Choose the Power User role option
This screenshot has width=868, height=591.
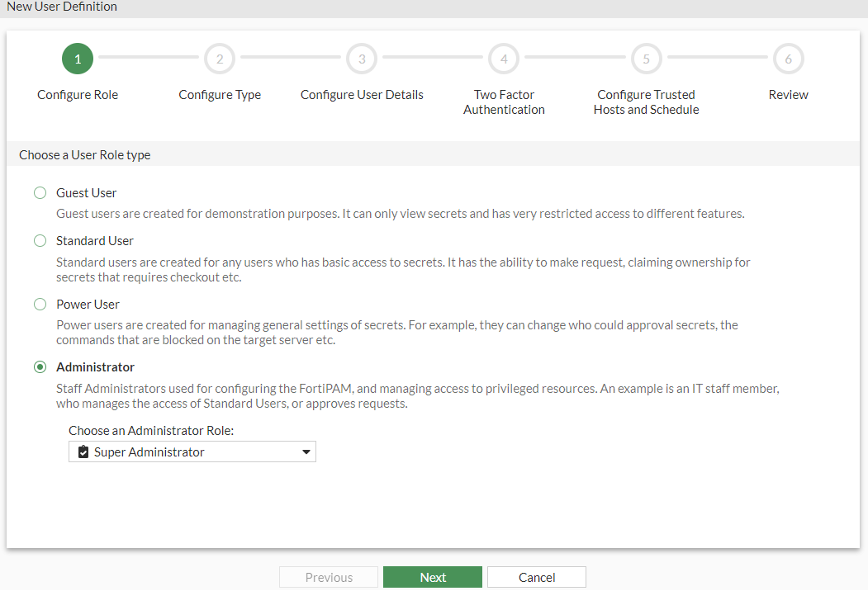[40, 304]
